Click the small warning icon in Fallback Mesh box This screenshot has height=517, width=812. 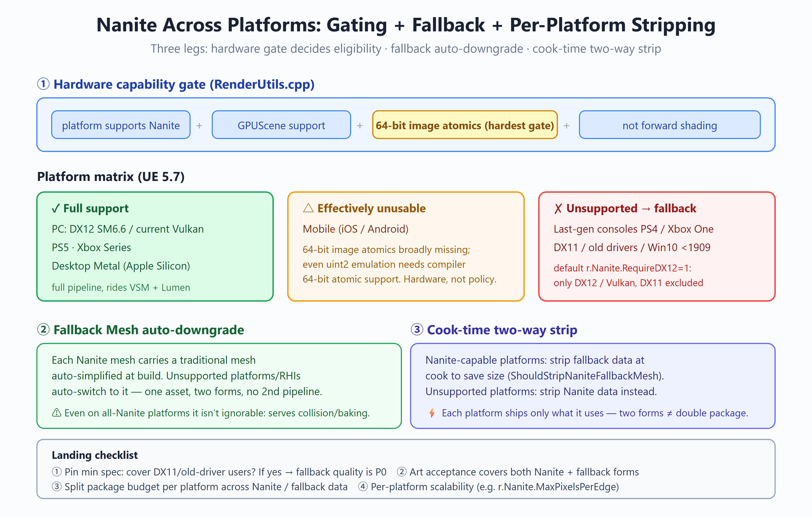point(57,412)
